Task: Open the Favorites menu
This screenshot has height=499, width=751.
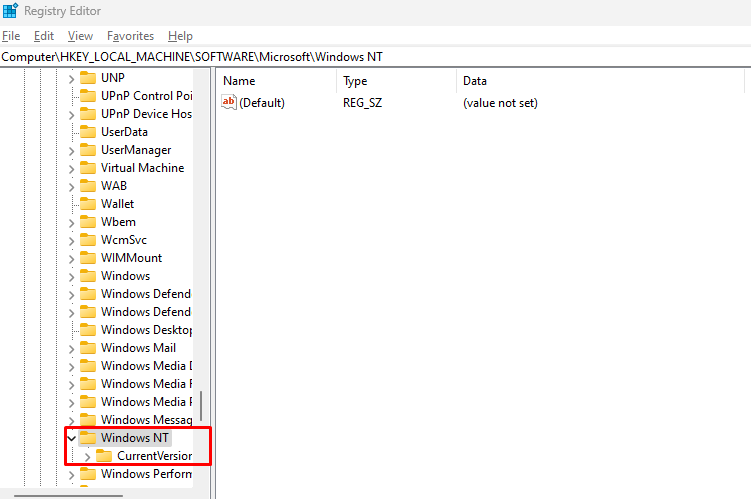Action: point(130,36)
